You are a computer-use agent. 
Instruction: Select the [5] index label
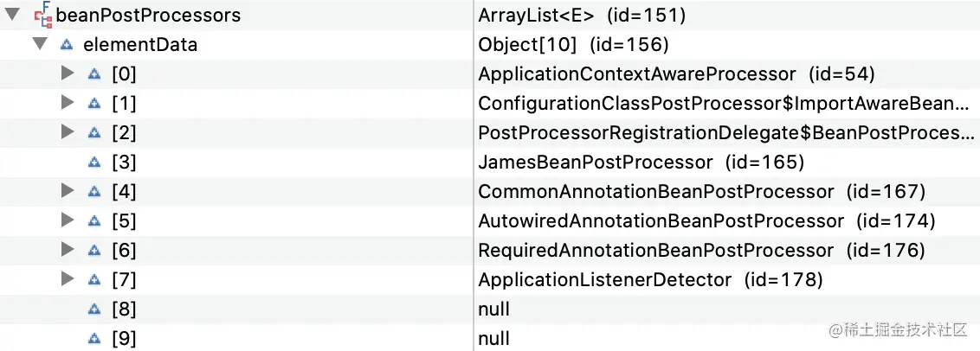(x=124, y=221)
